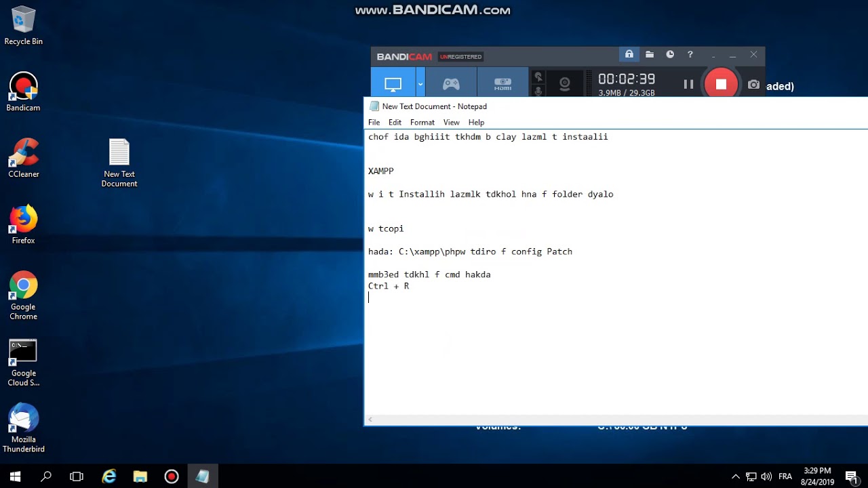This screenshot has width=868, height=488.
Task: Select the Google Chrome desktop shortcut
Action: click(x=23, y=296)
